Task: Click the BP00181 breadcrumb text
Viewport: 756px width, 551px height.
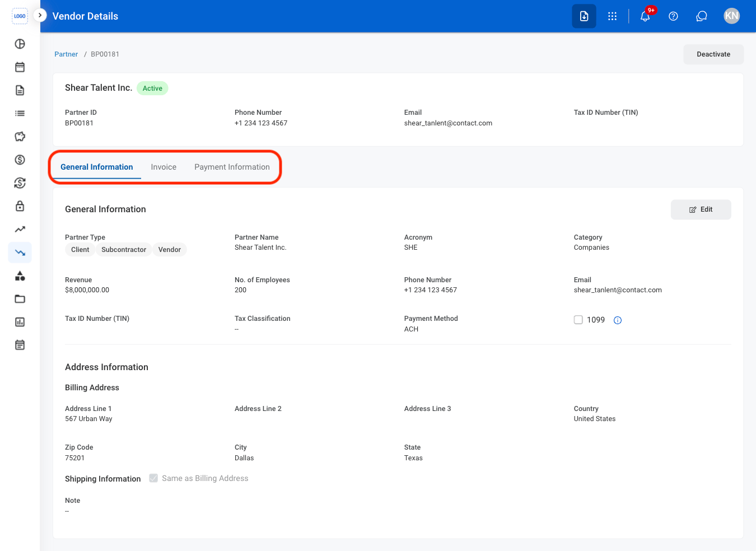Action: (x=105, y=54)
